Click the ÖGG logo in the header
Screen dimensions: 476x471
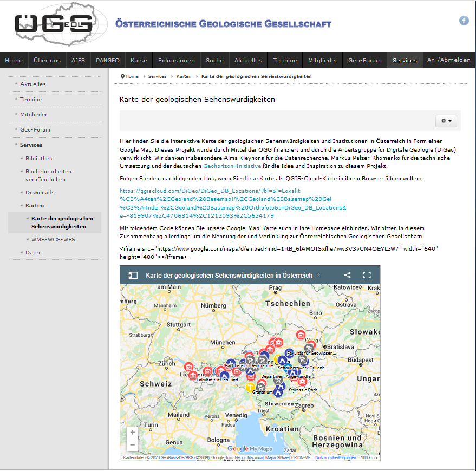coord(61,24)
